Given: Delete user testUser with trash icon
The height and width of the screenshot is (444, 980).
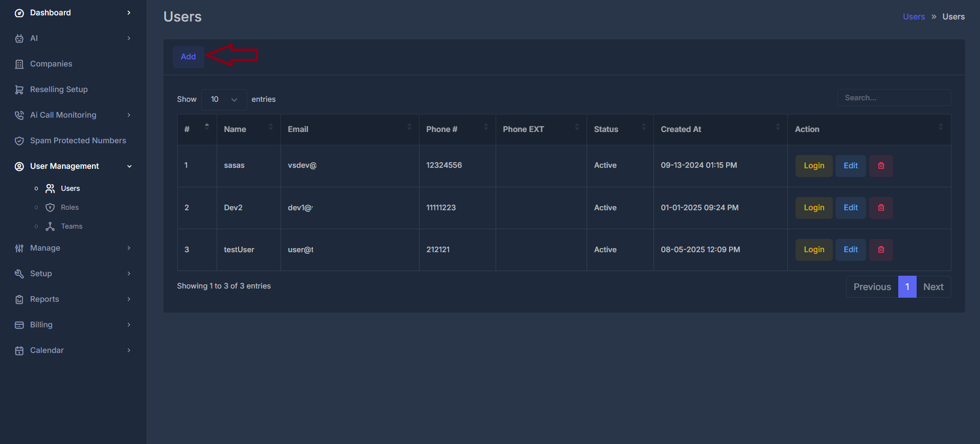Looking at the screenshot, I should [x=881, y=250].
